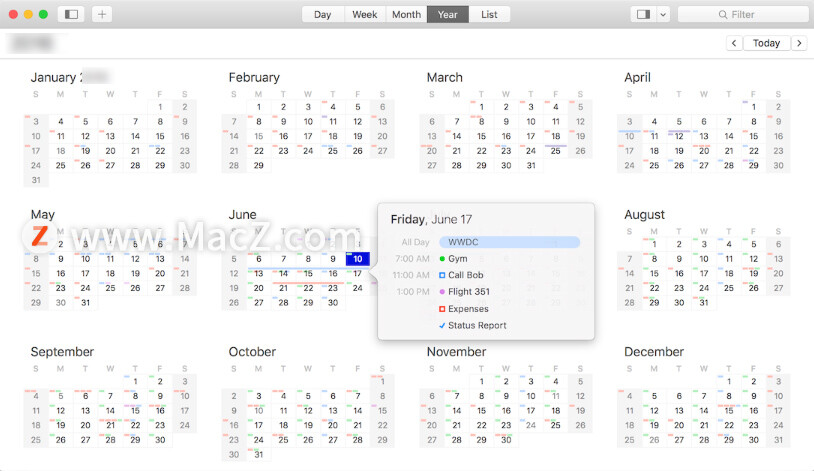This screenshot has width=814, height=471.
Task: Select August 31
Action: coord(703,302)
